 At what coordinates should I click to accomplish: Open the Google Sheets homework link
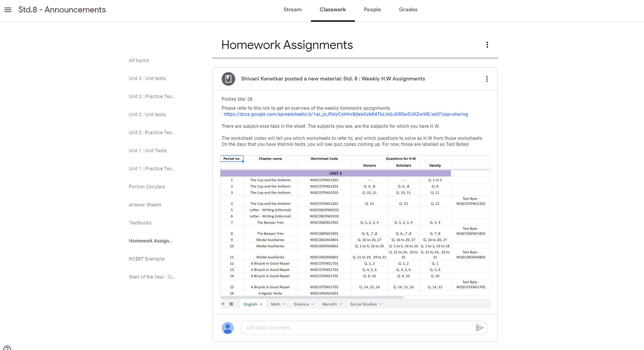[x=346, y=114]
